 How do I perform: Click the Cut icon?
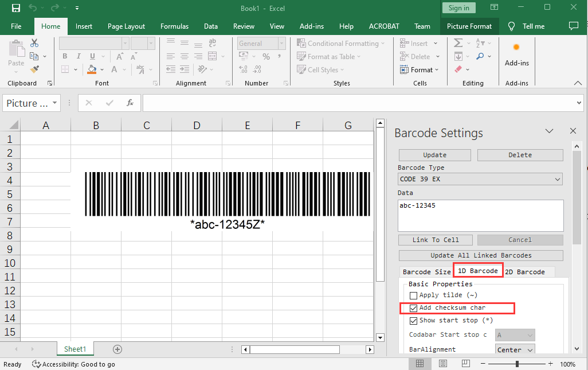(x=33, y=43)
